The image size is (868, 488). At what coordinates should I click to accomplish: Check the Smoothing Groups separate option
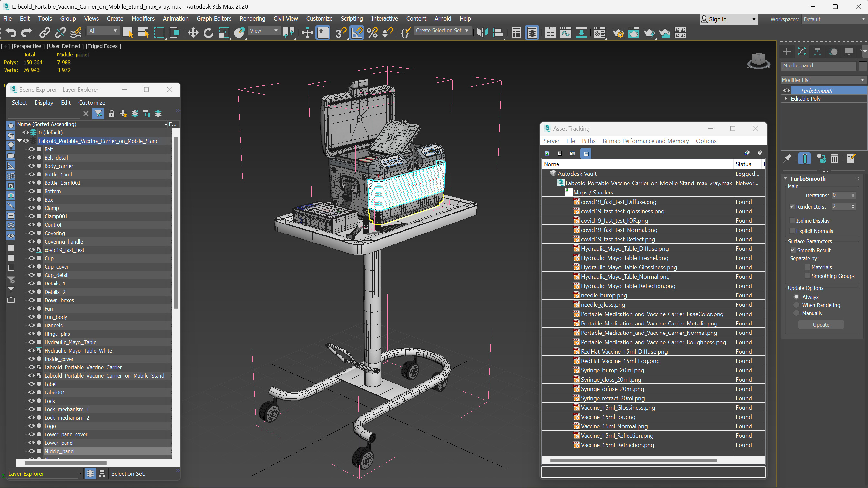click(x=808, y=276)
